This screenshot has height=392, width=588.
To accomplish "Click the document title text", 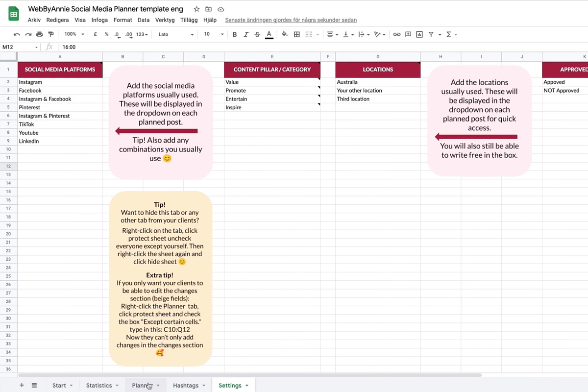I will (105, 9).
